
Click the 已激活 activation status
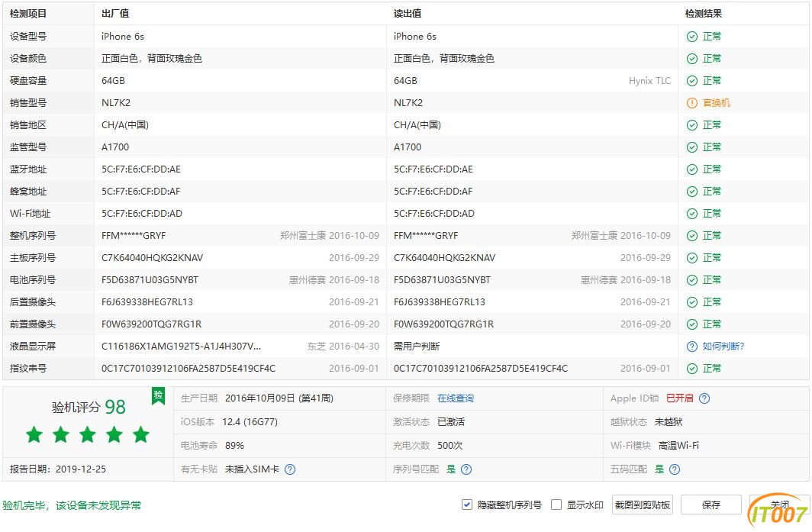pyautogui.click(x=450, y=422)
